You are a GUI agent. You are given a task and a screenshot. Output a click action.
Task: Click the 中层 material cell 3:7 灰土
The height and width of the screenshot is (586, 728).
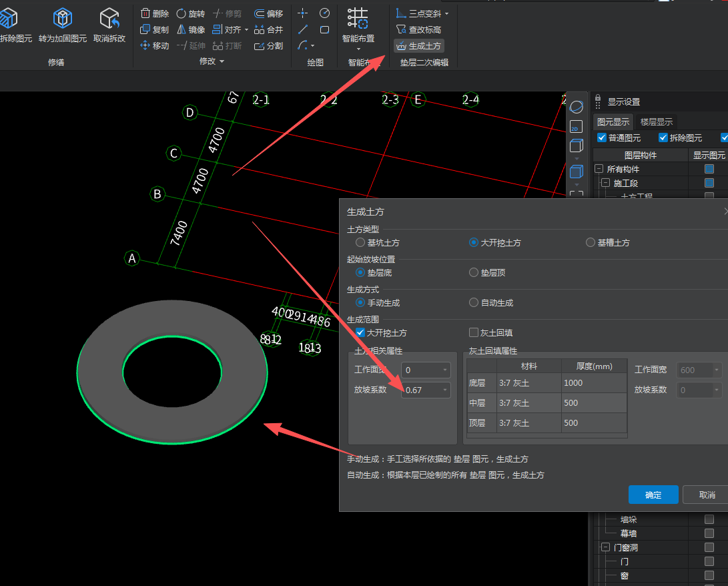[x=529, y=402]
